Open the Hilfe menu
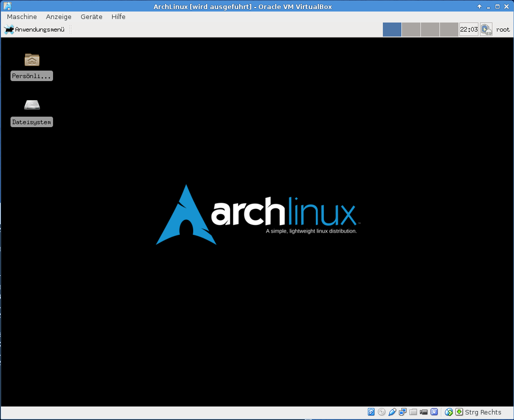 tap(119, 17)
